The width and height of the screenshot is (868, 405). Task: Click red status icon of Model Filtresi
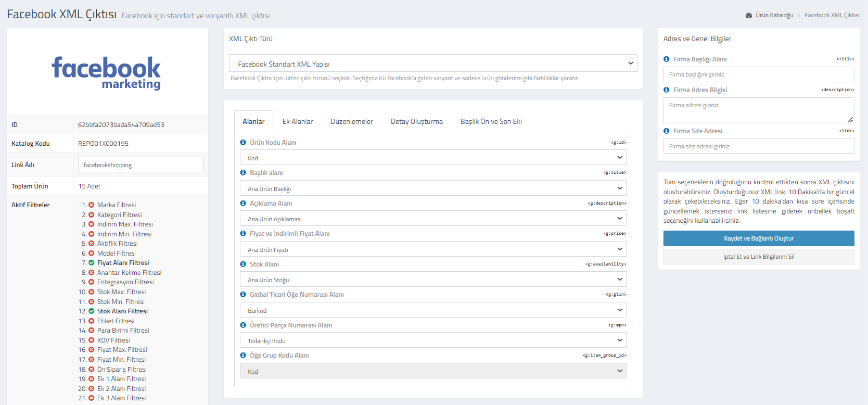click(x=92, y=253)
